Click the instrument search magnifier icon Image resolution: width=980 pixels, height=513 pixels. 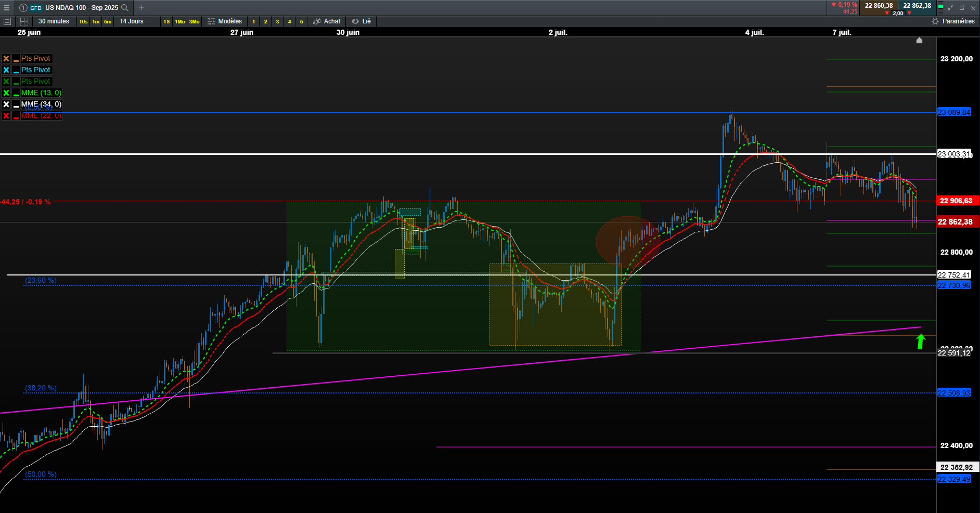(125, 8)
